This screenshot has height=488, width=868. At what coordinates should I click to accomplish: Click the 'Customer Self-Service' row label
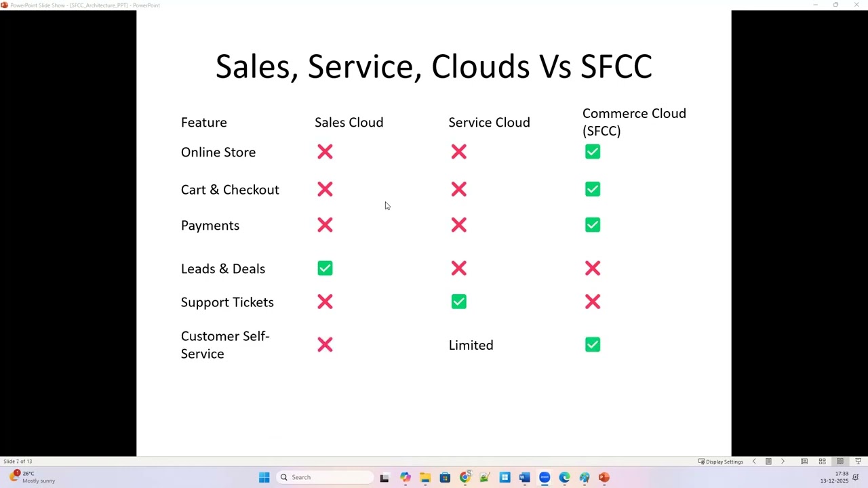pos(225,345)
